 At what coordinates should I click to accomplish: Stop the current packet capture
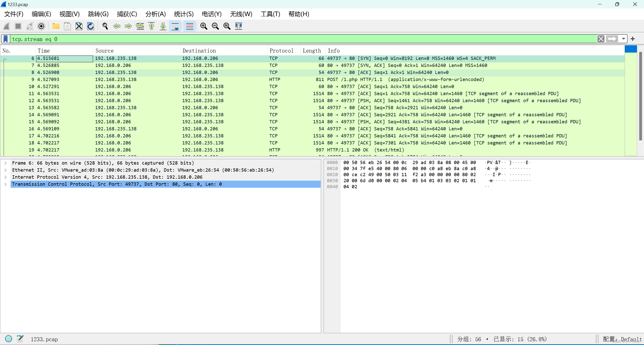click(18, 26)
